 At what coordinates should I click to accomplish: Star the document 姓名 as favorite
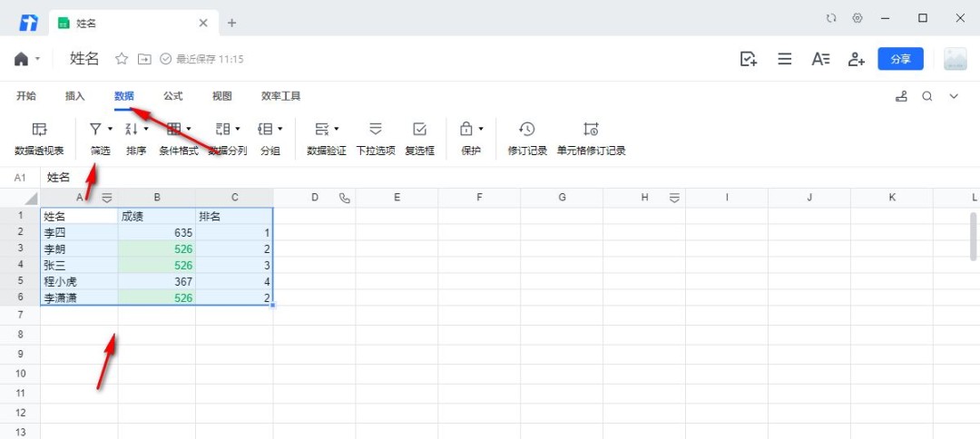coord(122,59)
